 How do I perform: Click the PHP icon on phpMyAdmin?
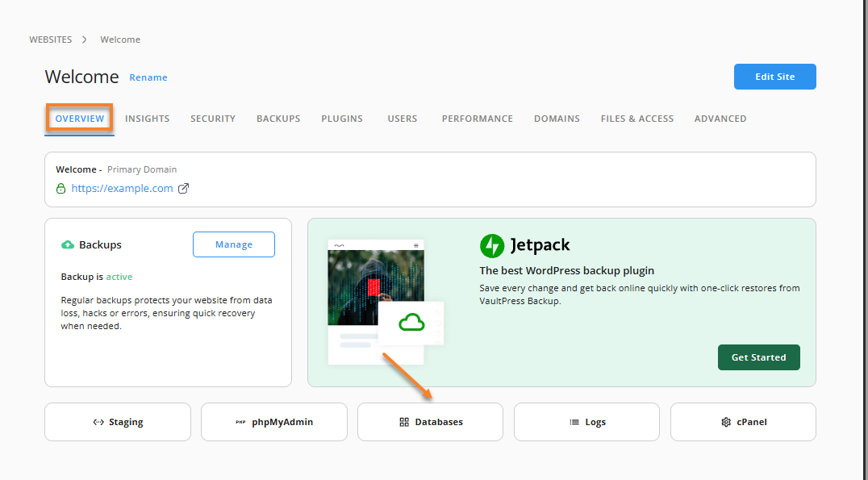pyautogui.click(x=241, y=422)
